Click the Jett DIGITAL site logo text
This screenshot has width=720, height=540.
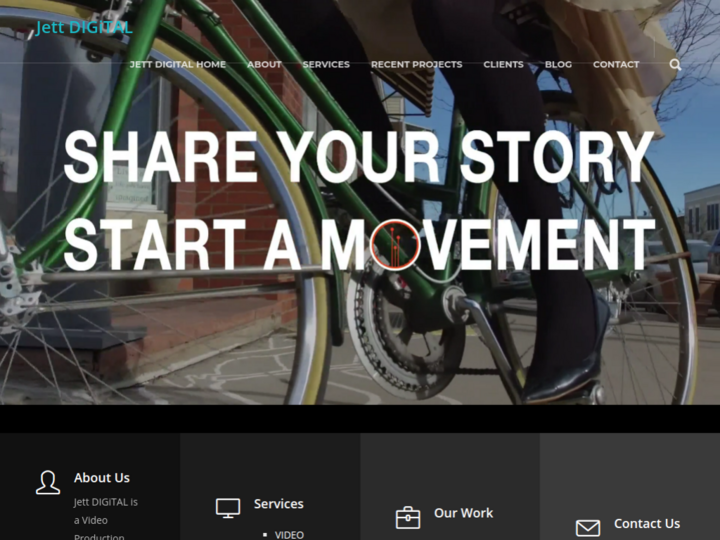point(84,28)
